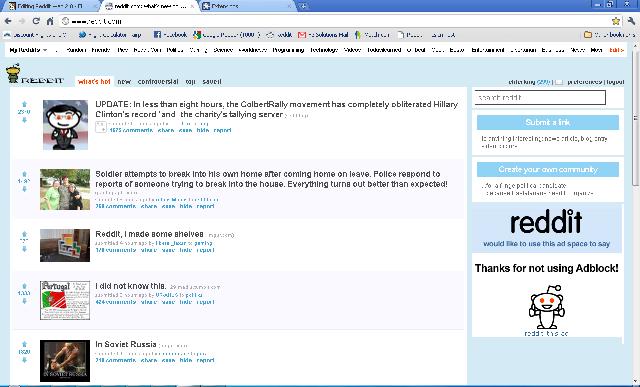Click the logout link
The image size is (640, 387).
click(x=615, y=82)
